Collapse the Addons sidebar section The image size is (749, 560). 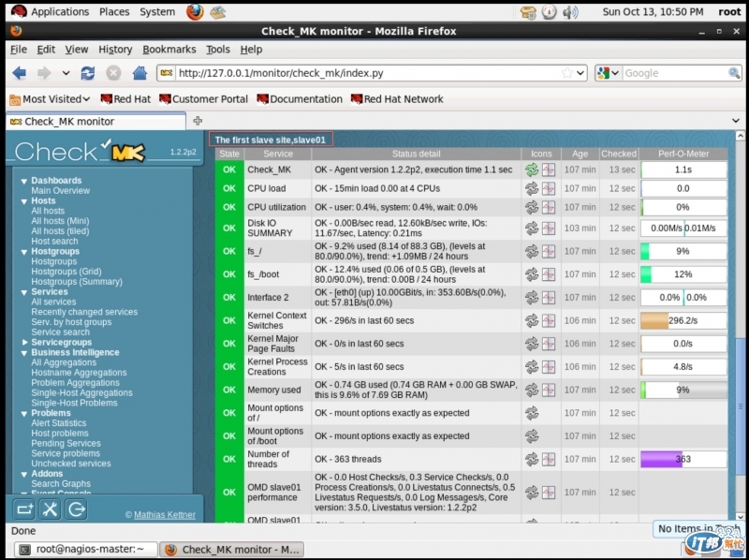24,474
